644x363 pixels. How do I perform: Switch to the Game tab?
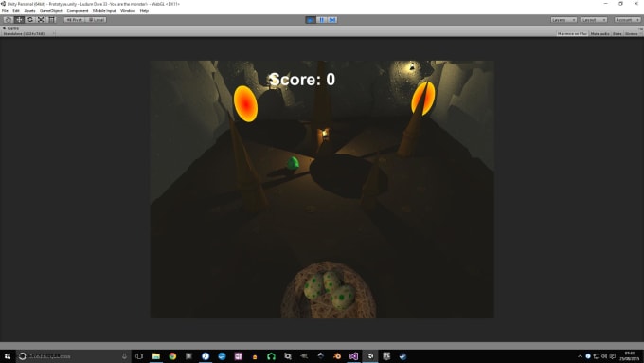coord(11,28)
